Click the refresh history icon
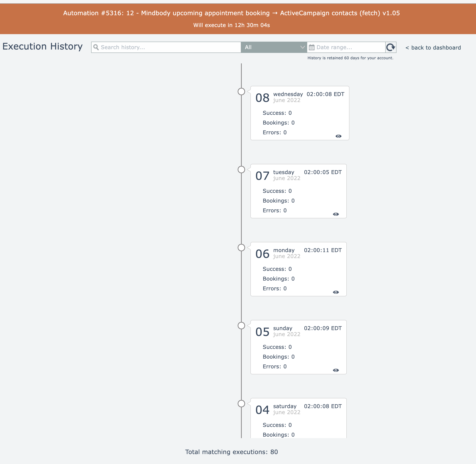Screen dimensions: 476x464 pos(390,47)
